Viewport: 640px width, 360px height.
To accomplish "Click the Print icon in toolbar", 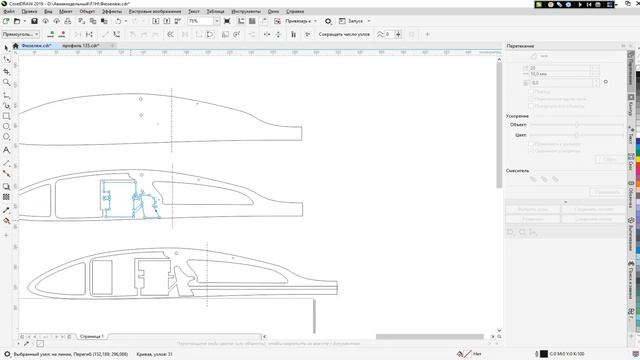I will point(68,21).
